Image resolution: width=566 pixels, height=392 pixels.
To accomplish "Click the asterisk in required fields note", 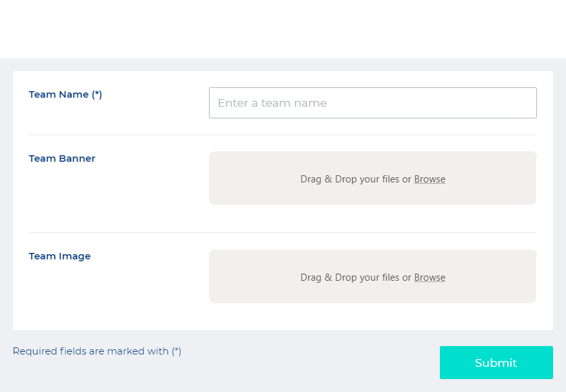I will pyautogui.click(x=176, y=351).
